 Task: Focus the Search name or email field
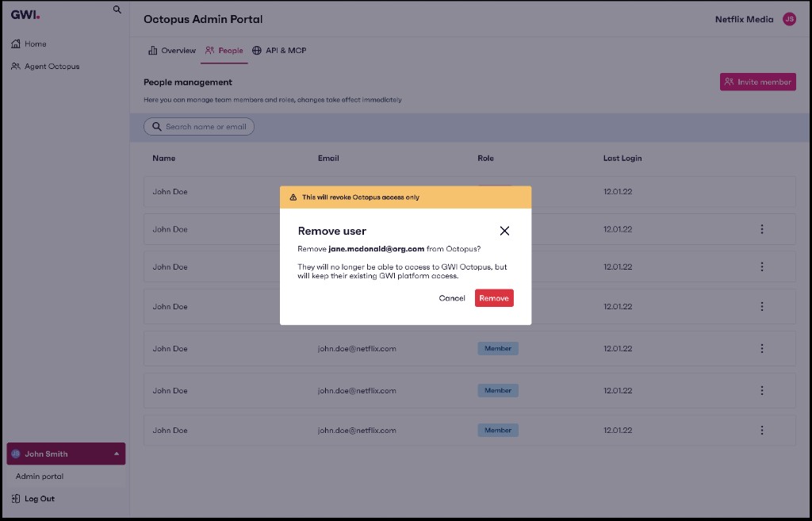[199, 126]
